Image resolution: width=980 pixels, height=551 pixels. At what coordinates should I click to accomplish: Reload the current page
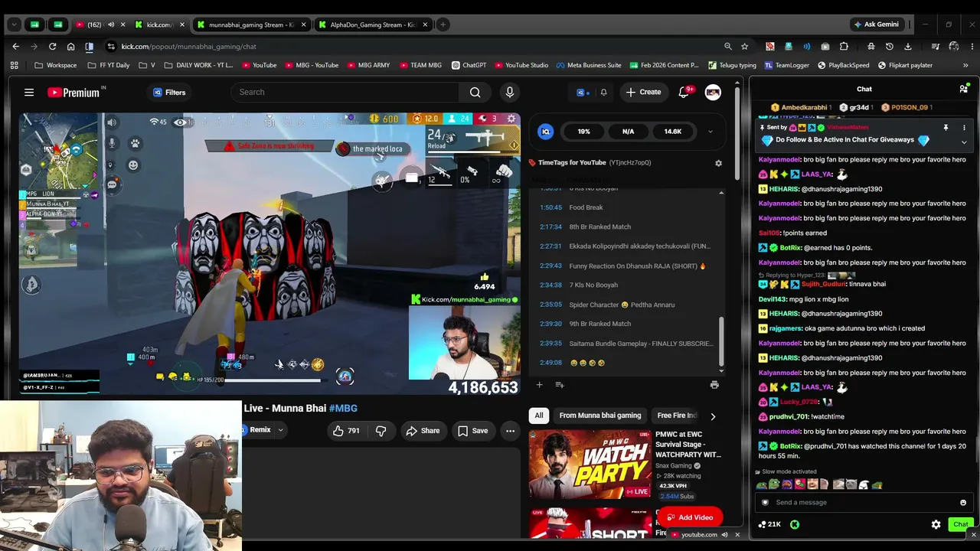click(x=52, y=47)
